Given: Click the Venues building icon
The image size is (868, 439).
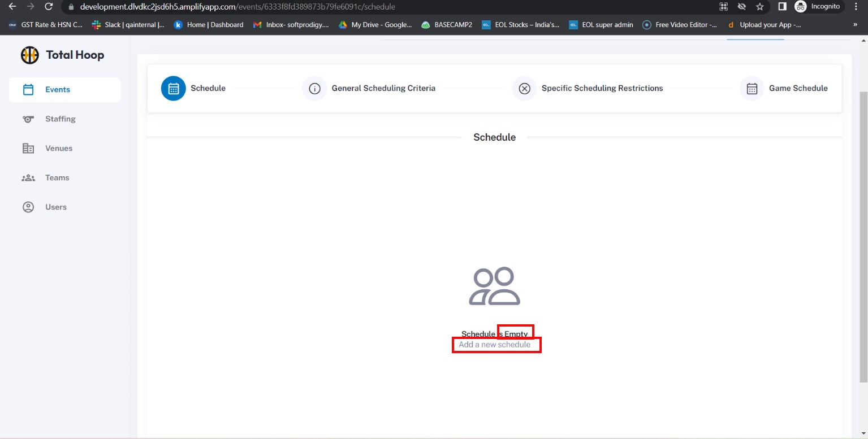Looking at the screenshot, I should [28, 149].
